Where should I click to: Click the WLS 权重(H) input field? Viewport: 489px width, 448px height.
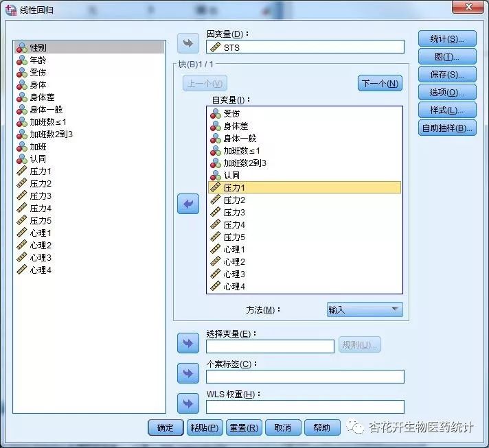[x=305, y=407]
